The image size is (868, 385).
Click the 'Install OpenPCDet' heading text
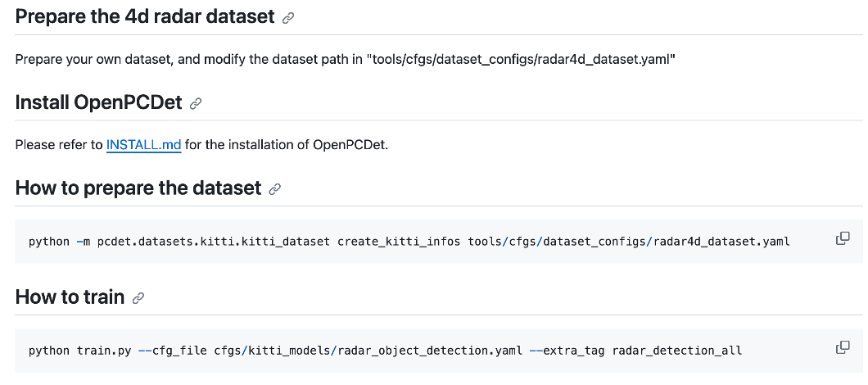pyautogui.click(x=98, y=102)
